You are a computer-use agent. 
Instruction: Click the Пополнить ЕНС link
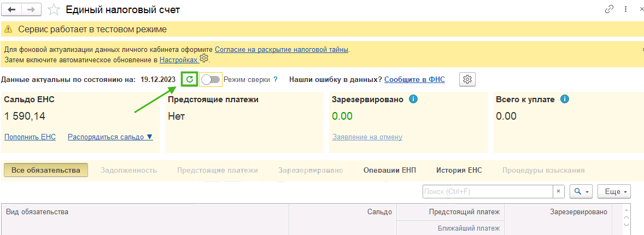coord(30,137)
